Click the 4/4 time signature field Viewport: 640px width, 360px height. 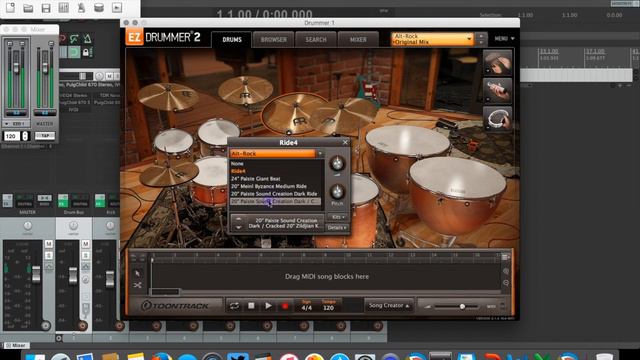[307, 308]
